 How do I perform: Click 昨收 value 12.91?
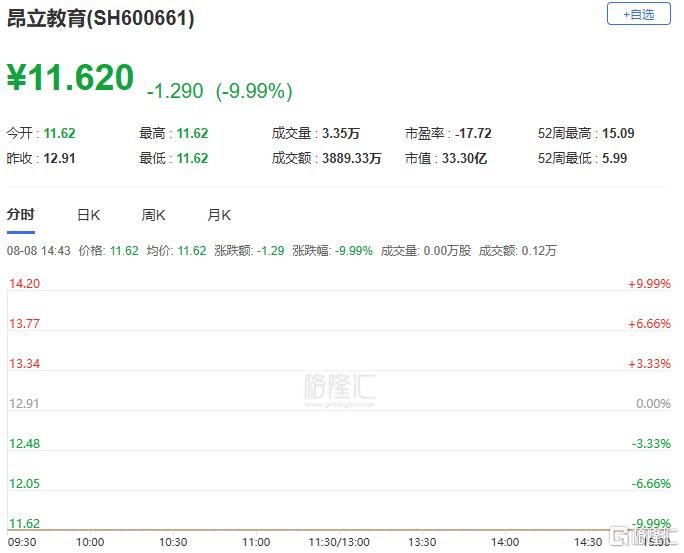(59, 158)
